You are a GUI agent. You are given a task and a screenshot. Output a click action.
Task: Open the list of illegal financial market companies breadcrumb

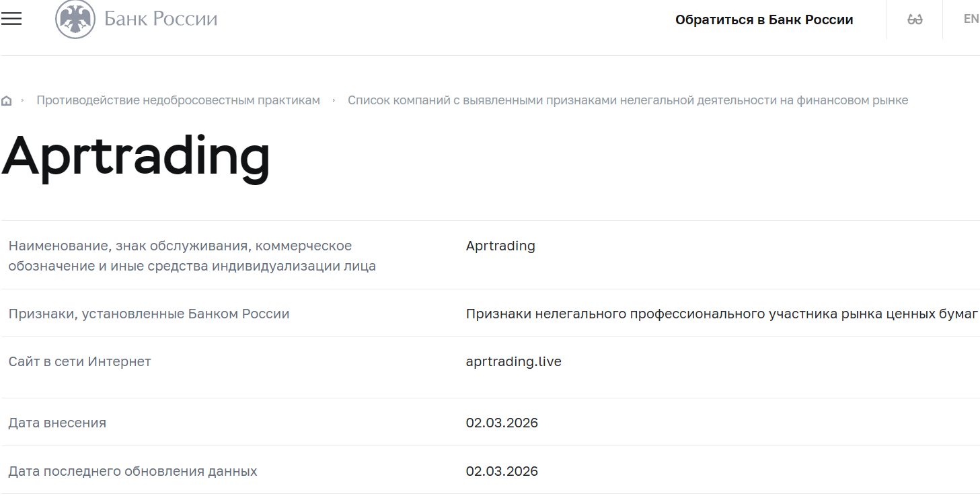pyautogui.click(x=628, y=100)
